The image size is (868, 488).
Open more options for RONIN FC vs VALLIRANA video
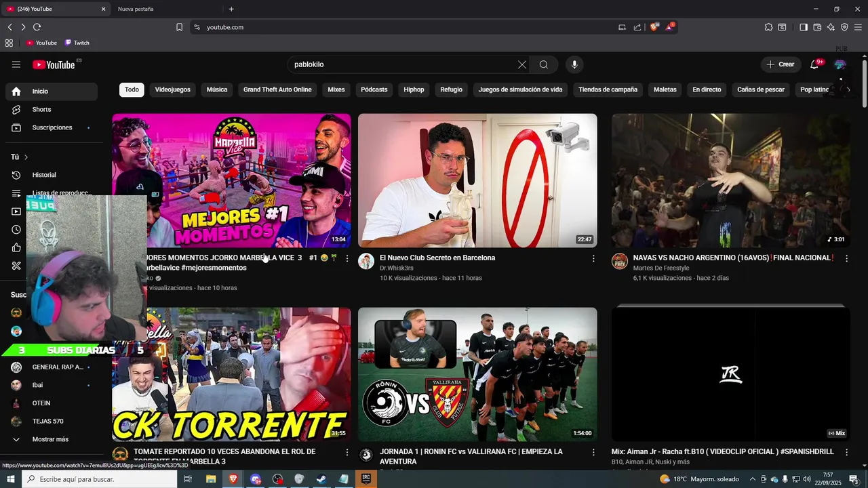pos(593,452)
